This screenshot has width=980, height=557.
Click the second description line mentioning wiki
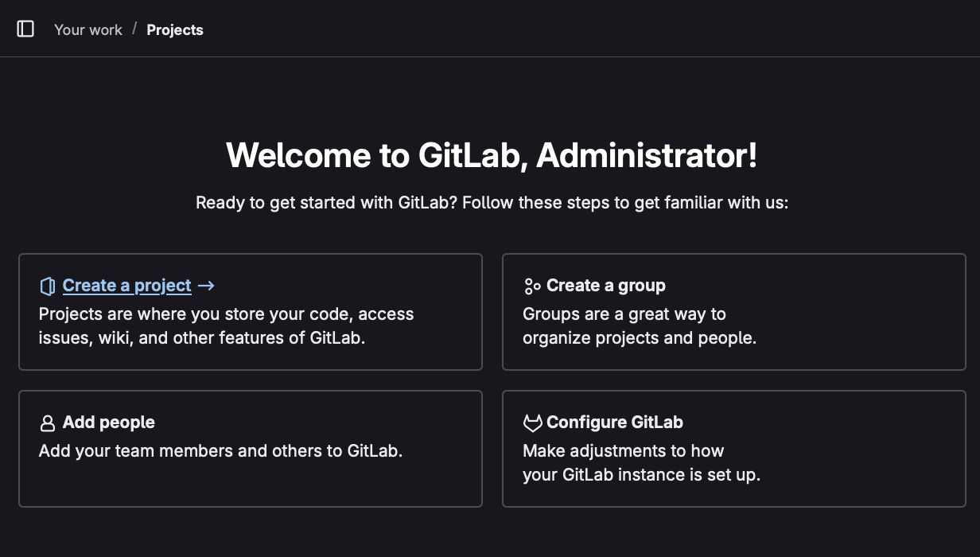coord(201,337)
